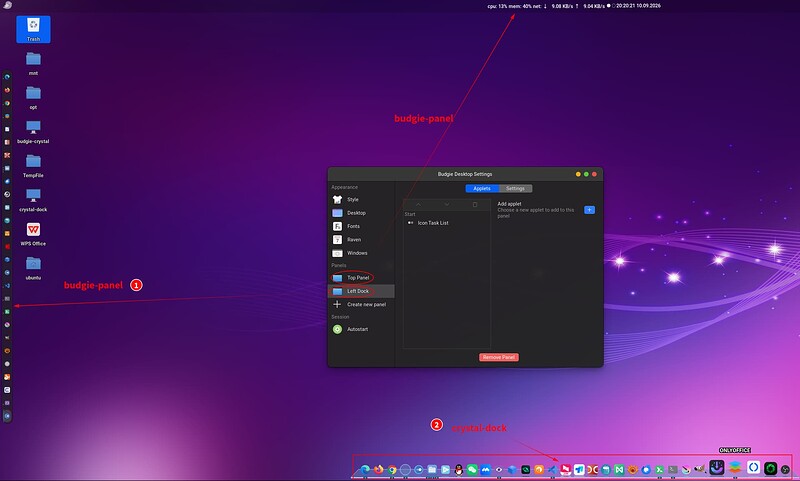
Task: Close the Budgie Desktop Settings window
Action: (x=594, y=174)
